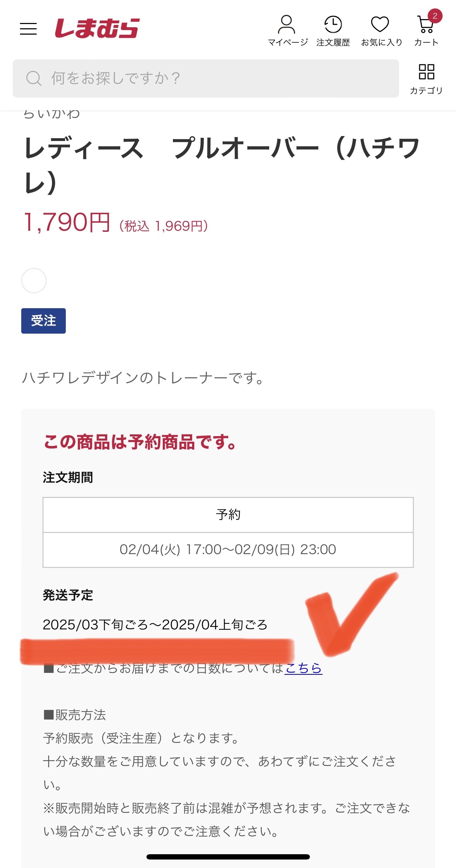Tap the product title レディース プルオーバー
The width and height of the screenshot is (456, 868).
222,165
